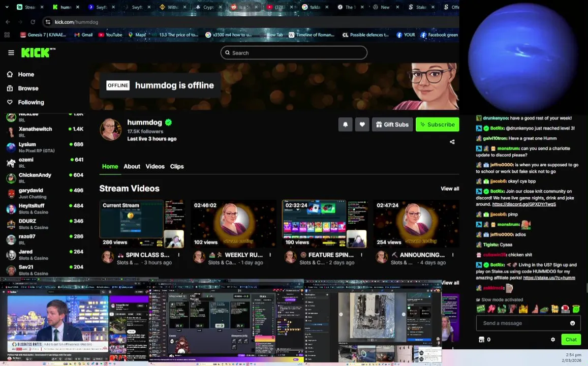Viewport: 588px width, 366px height.
Task: Click View all for Stream Videos
Action: click(450, 189)
